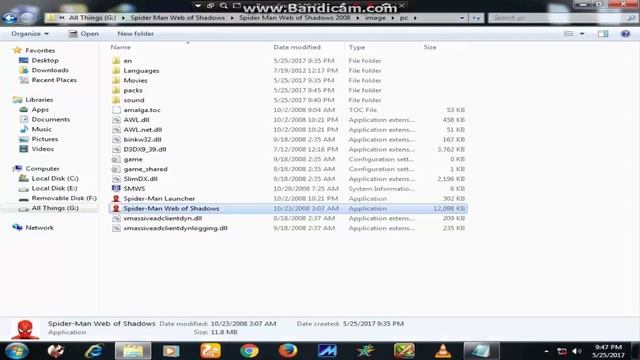Screen dimensions: 640x360
Task: Open Downloads in navigation pane
Action: pos(50,70)
